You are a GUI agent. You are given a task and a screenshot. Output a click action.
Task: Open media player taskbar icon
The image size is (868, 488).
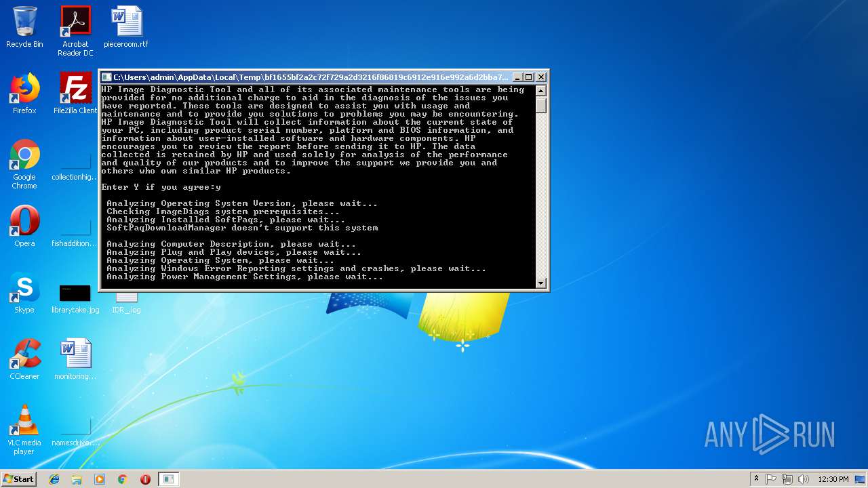tap(100, 479)
